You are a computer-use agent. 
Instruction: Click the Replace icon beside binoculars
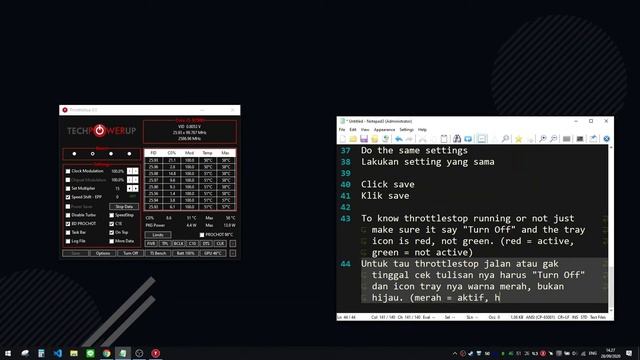(x=468, y=139)
